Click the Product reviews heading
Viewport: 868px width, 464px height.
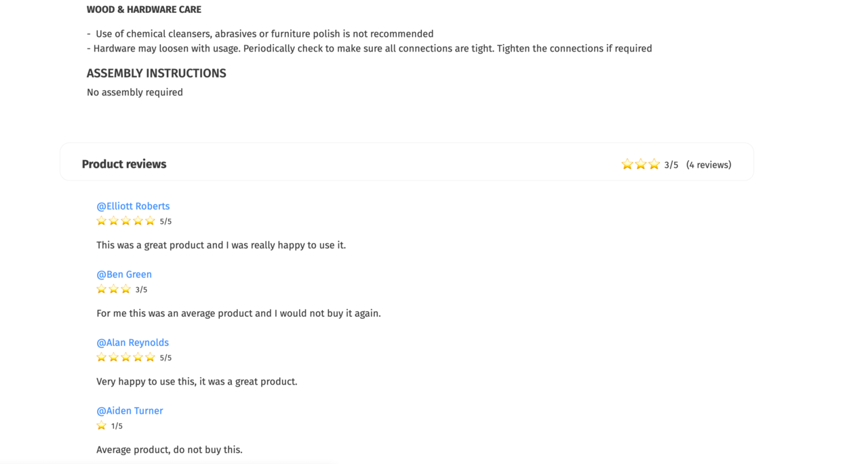pos(124,164)
